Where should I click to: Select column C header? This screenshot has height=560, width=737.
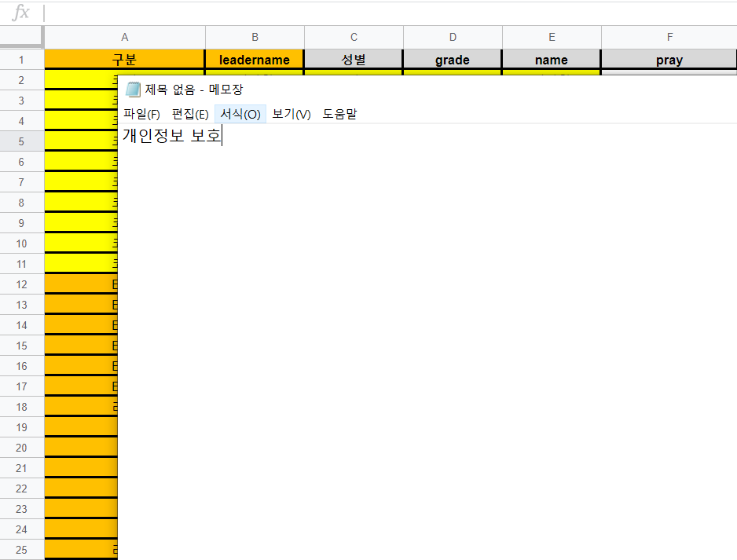[x=354, y=37]
